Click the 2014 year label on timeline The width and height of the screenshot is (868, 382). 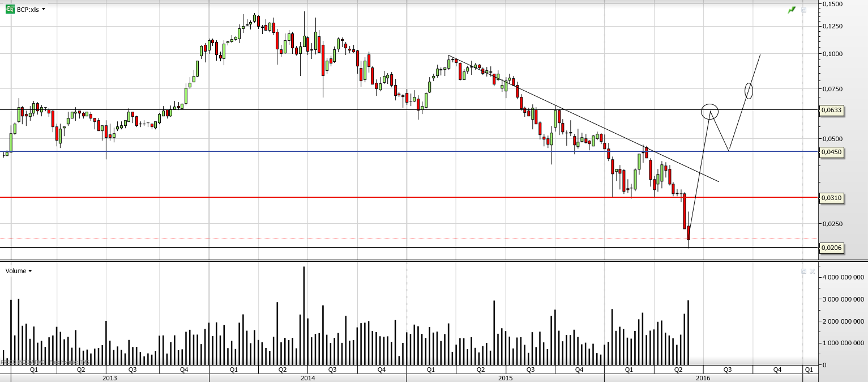[307, 377]
